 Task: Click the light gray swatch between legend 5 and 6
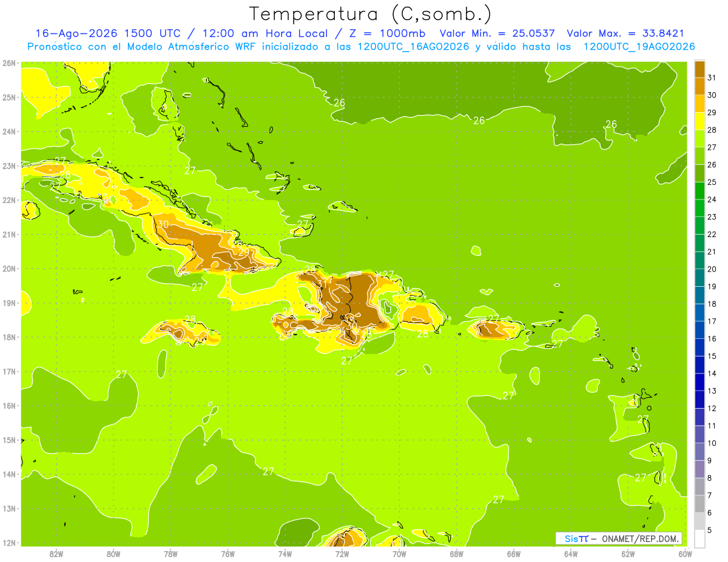[700, 521]
